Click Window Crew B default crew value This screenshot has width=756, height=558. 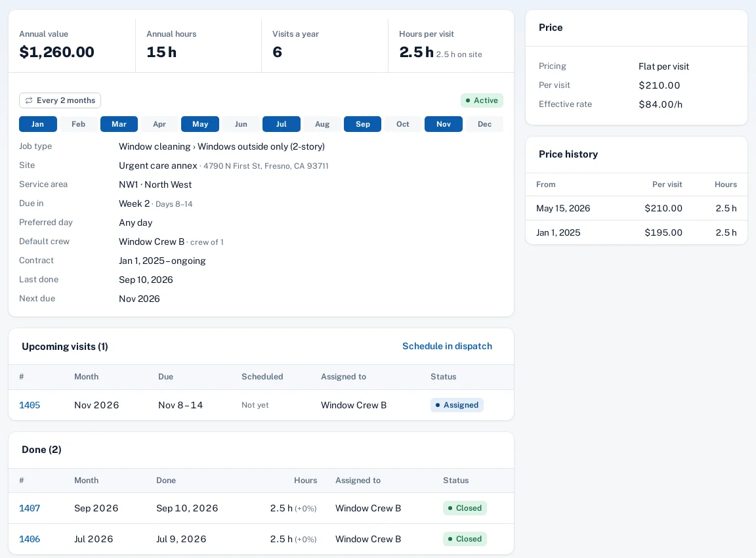tap(152, 242)
